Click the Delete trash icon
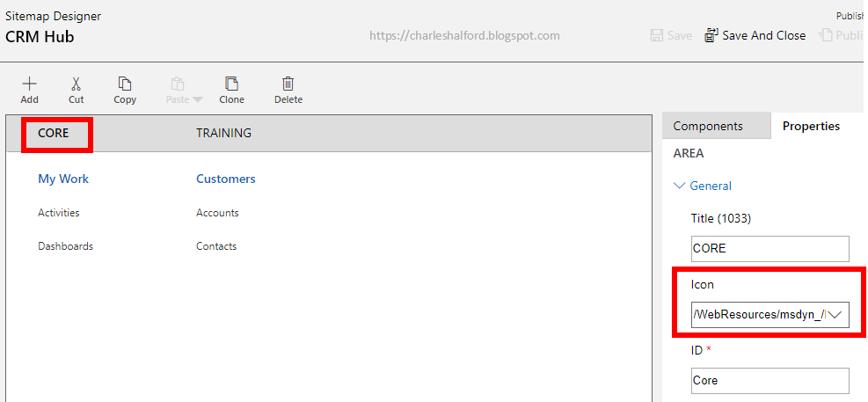Viewport: 868px width, 402px height. coord(288,84)
